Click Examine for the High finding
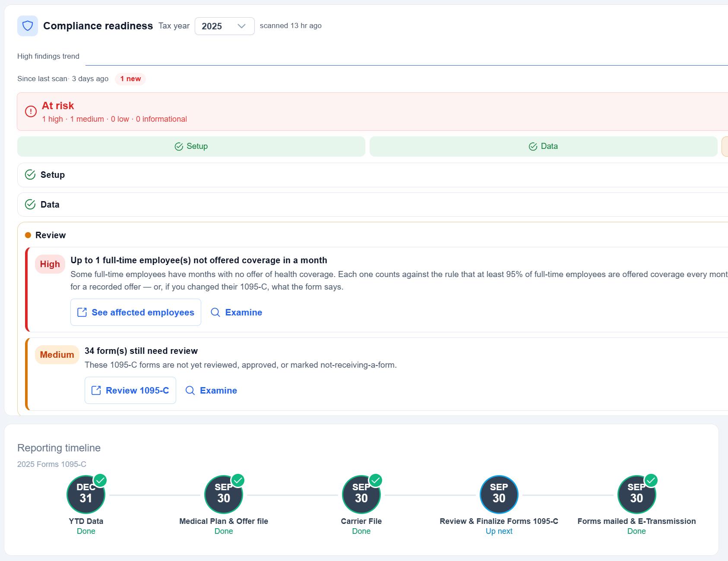The width and height of the screenshot is (728, 561). 236,312
